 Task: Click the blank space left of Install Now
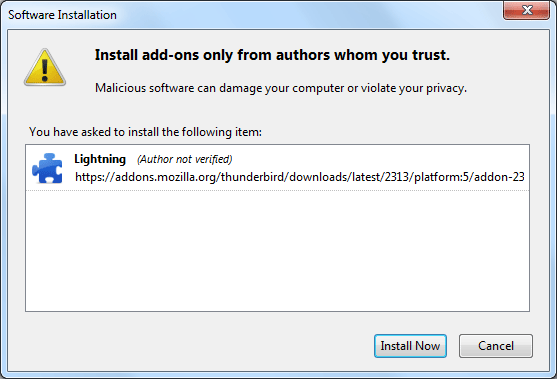[192, 346]
